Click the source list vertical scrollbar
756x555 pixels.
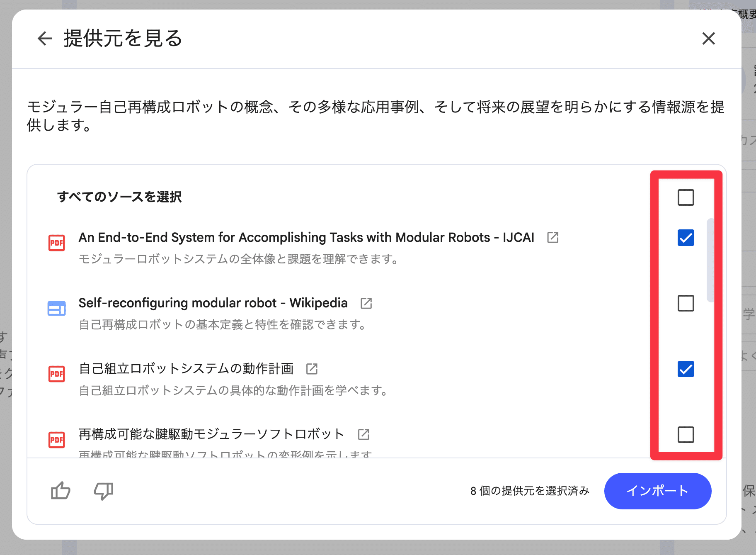pos(710,260)
